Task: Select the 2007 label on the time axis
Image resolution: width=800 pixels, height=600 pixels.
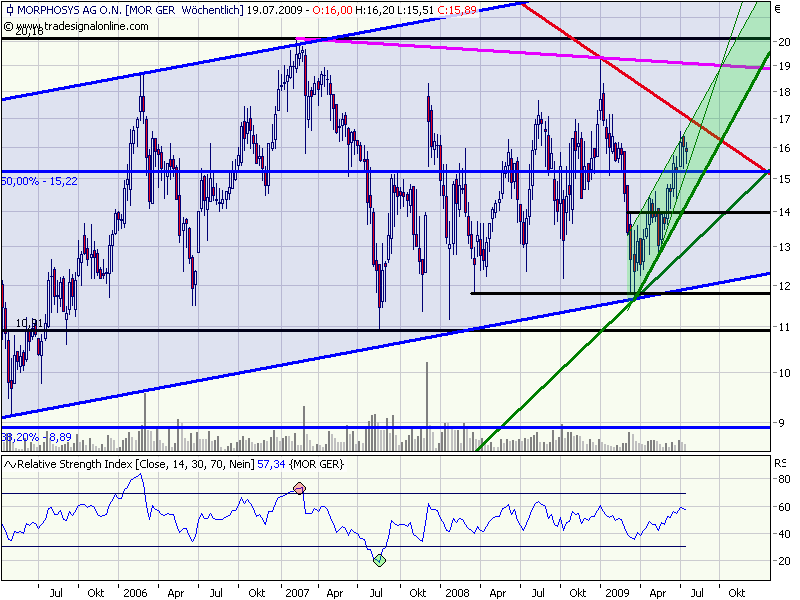Action: (x=296, y=591)
